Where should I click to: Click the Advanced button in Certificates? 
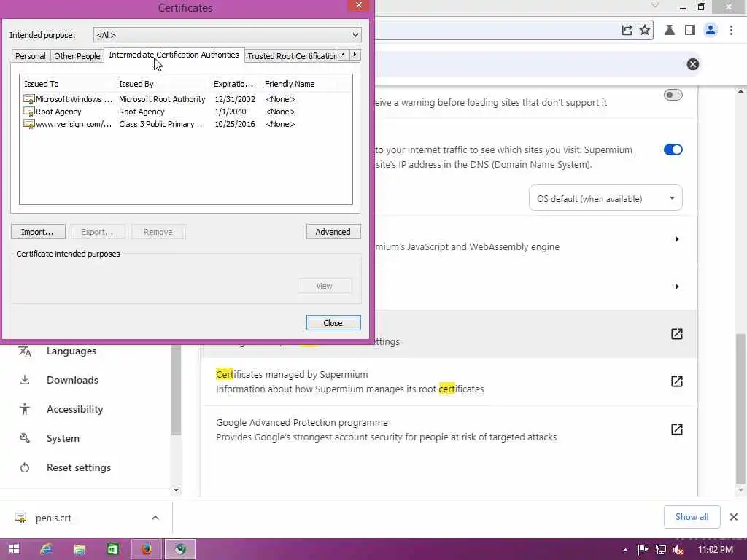pos(333,232)
